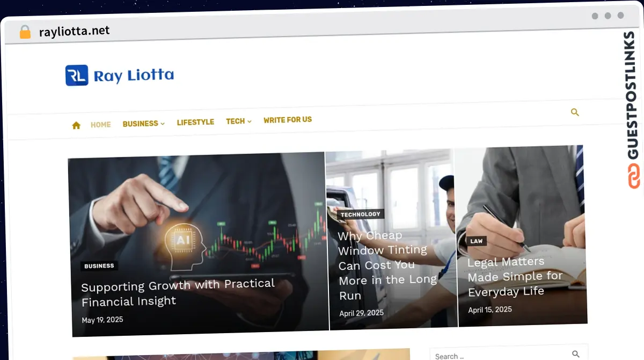Screen dimensions: 644x360
Task: Click the rayliotta.net address bar
Action: pyautogui.click(x=75, y=31)
